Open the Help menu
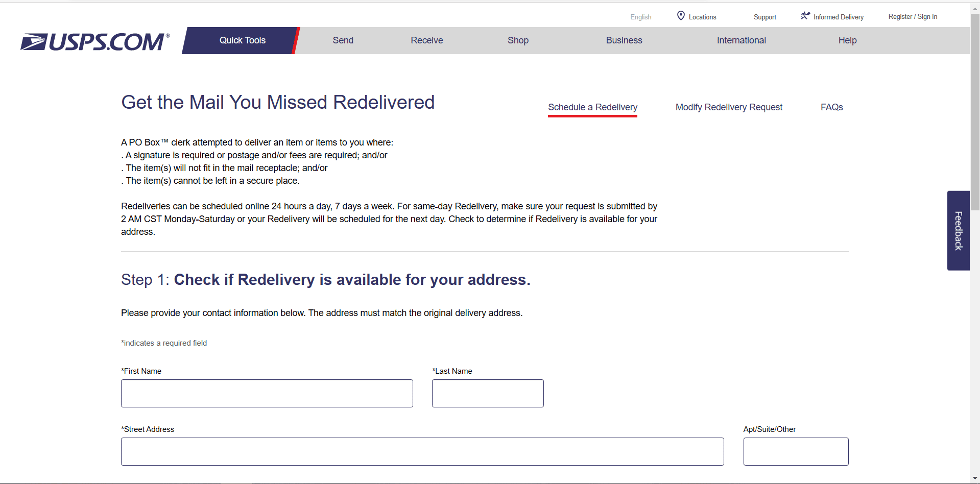 point(847,40)
